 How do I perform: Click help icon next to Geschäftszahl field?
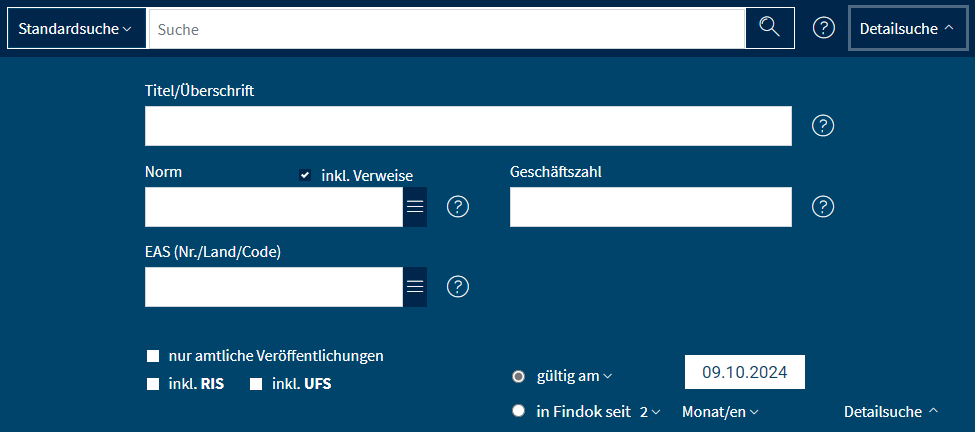pos(823,207)
